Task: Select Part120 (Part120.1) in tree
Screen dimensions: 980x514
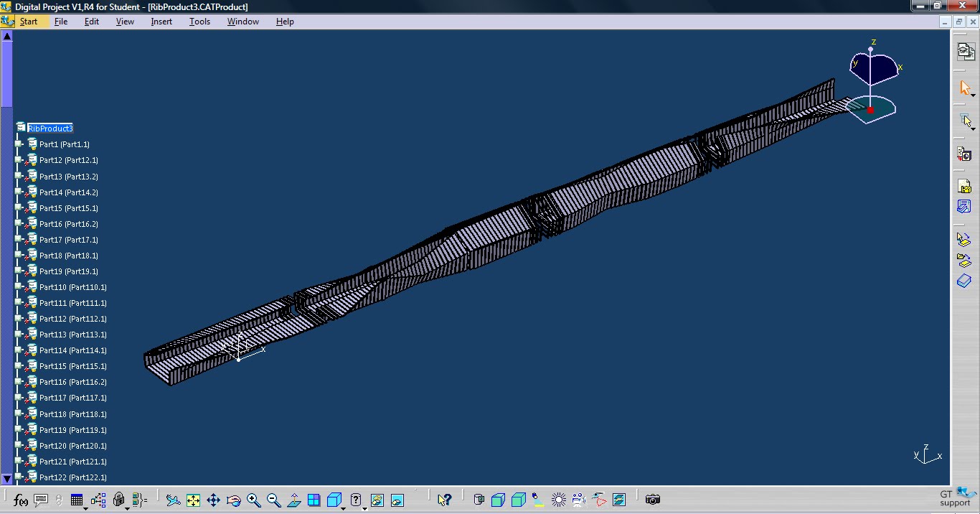Action: [x=73, y=446]
